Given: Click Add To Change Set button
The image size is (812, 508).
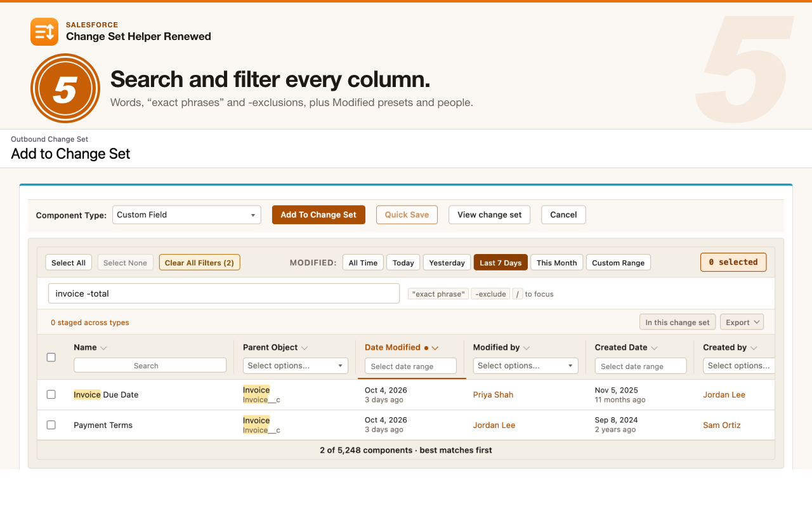Looking at the screenshot, I should pyautogui.click(x=318, y=215).
